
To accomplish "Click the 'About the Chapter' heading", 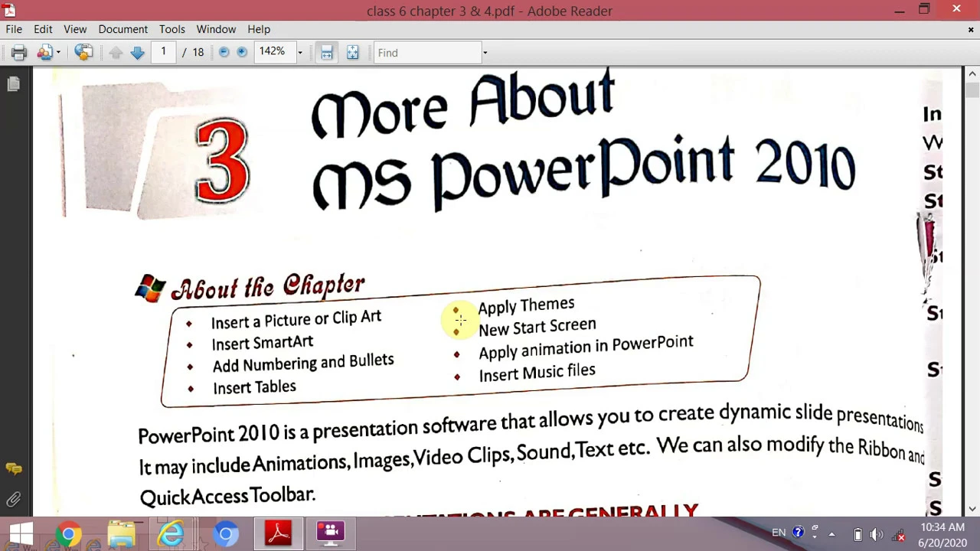I will 268,287.
